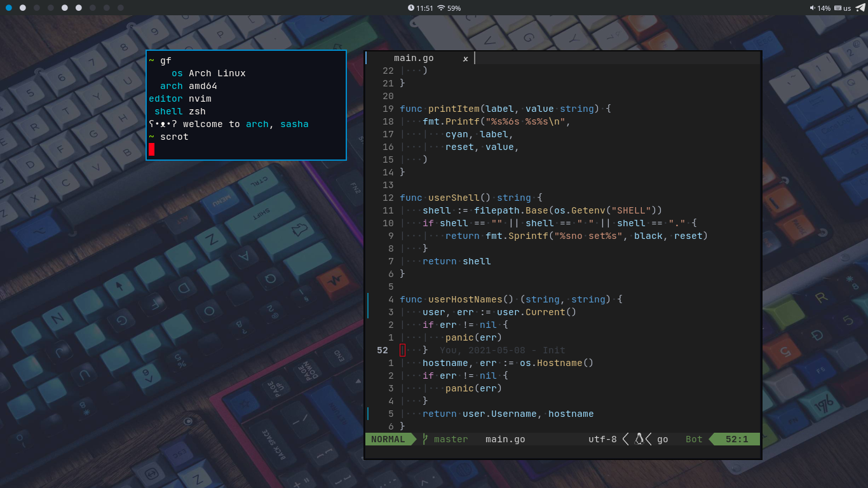This screenshot has height=488, width=868.
Task: Close the main.go tab with x
Action: (x=465, y=58)
